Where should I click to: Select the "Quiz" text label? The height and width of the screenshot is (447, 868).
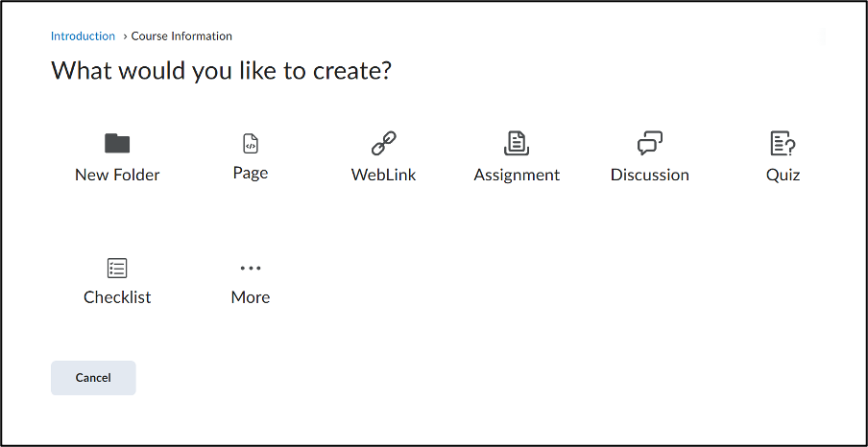(x=783, y=175)
